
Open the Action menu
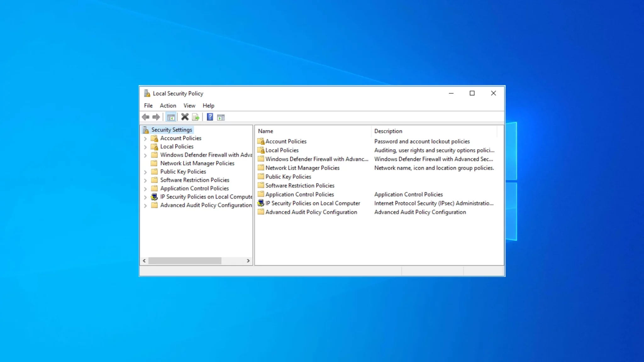(x=168, y=106)
